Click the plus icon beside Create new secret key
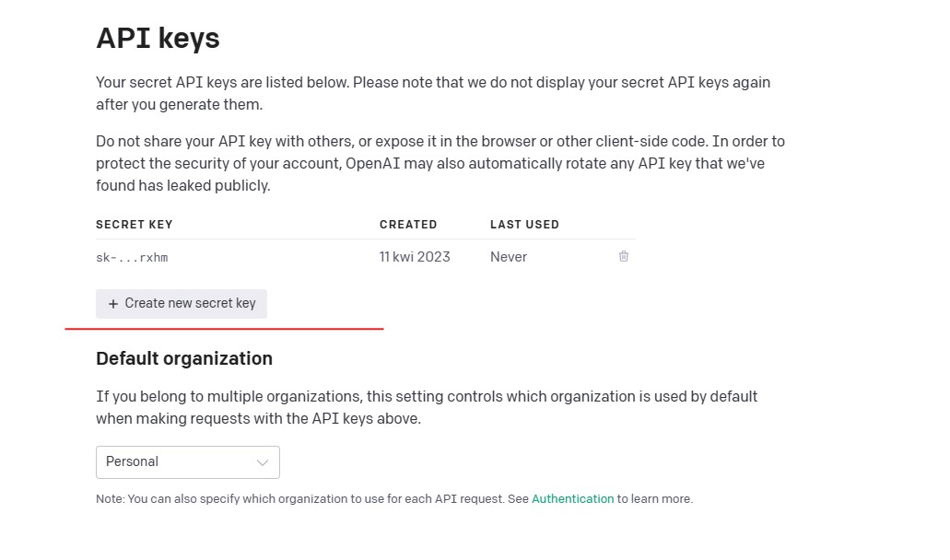This screenshot has width=950, height=560. (x=113, y=304)
